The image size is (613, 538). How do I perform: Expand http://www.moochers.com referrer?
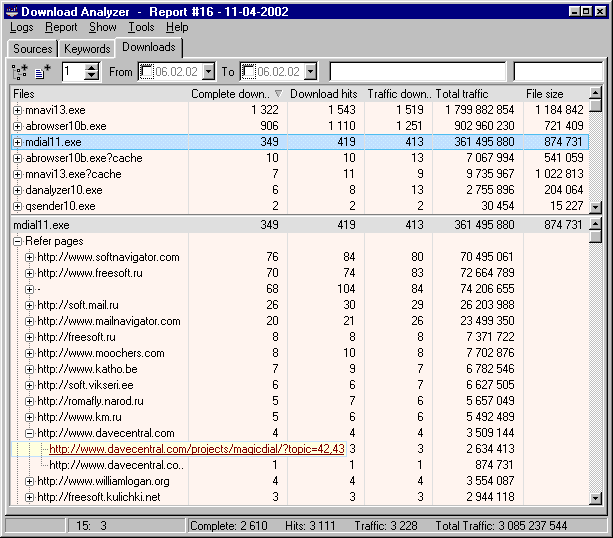tap(29, 353)
